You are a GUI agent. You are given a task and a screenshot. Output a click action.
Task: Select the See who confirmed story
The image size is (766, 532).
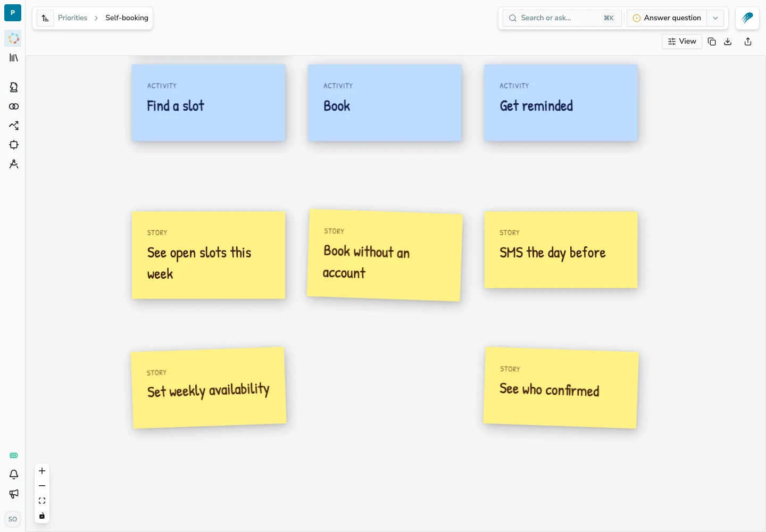(561, 388)
